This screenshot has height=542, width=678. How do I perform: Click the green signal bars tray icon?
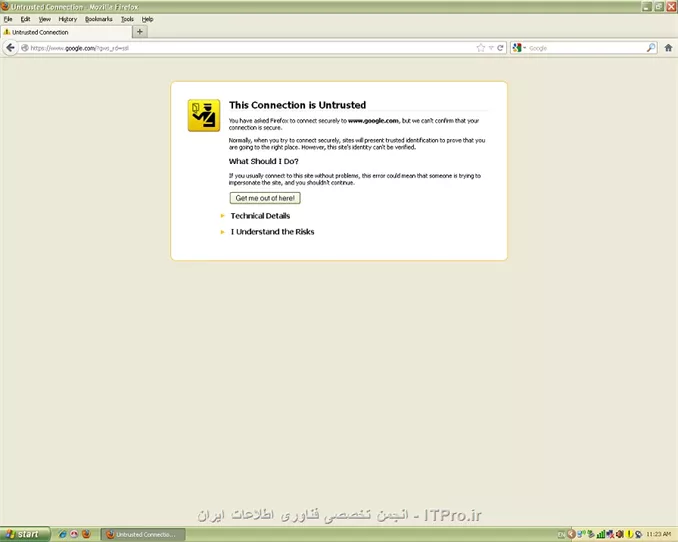601,535
